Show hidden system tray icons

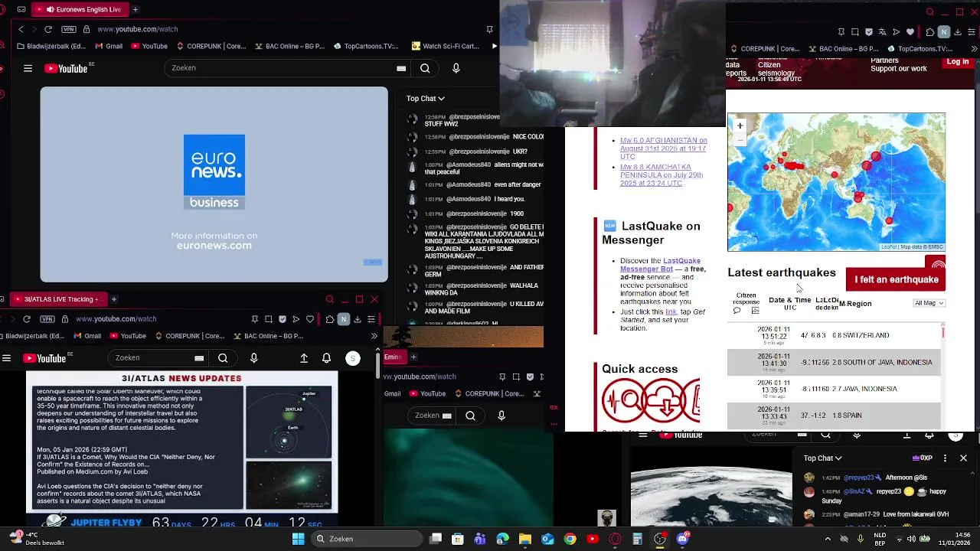click(827, 539)
